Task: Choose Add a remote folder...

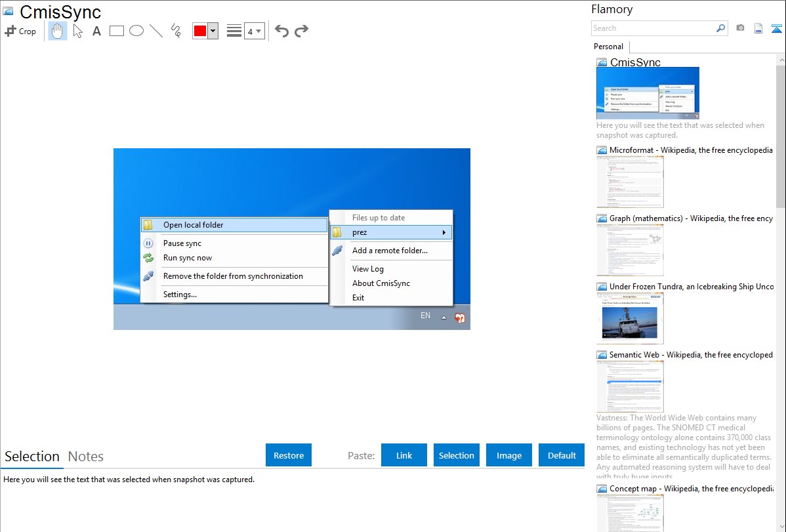Action: click(x=391, y=250)
